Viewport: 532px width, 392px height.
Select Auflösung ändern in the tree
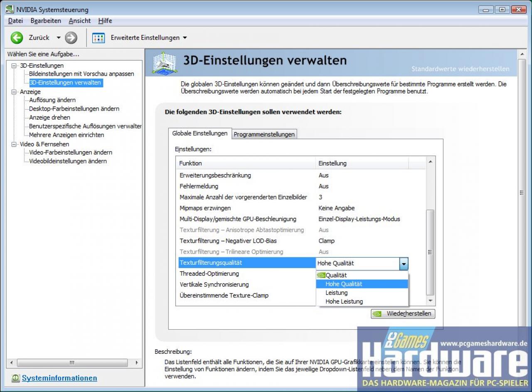tap(52, 100)
